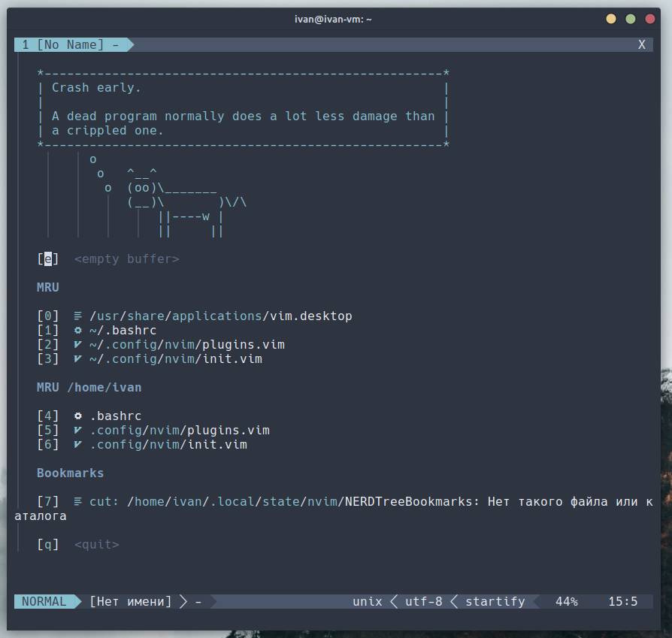Open the <empty buffer> entry

[x=126, y=259]
